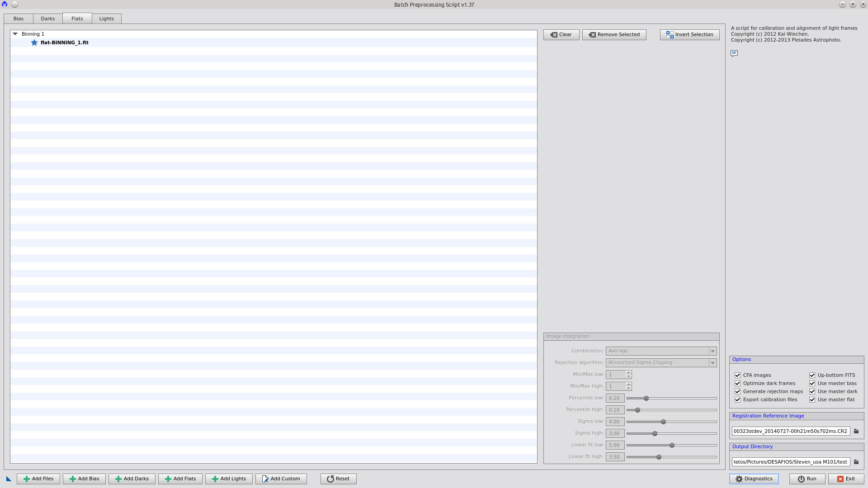Open the Rejection algorithm dropdown
Screen dimensions: 868x488
[661, 363]
